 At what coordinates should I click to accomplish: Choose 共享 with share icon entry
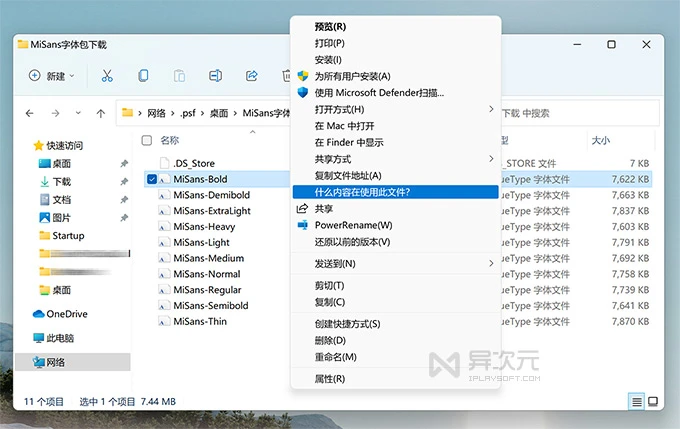pos(396,209)
